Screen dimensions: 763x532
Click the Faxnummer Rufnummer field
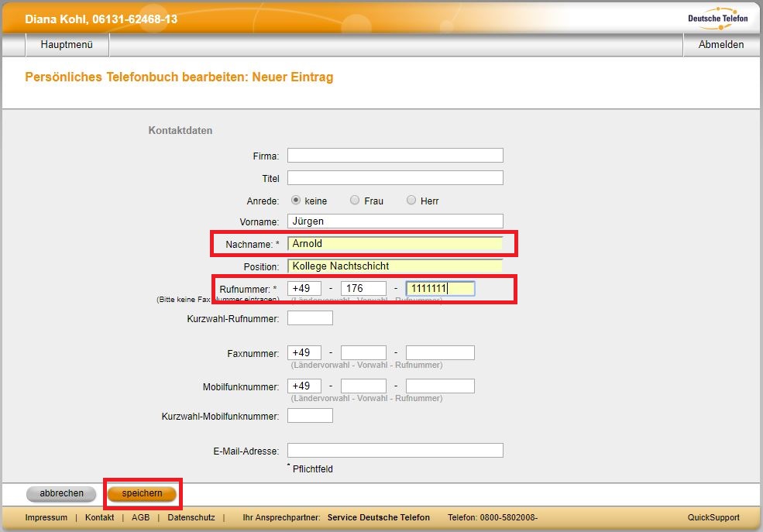[x=441, y=352]
